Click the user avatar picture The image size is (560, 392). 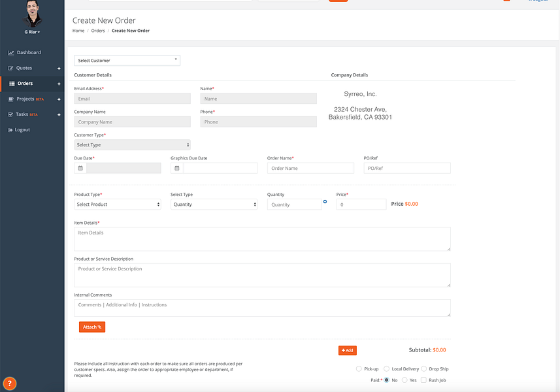[x=33, y=14]
